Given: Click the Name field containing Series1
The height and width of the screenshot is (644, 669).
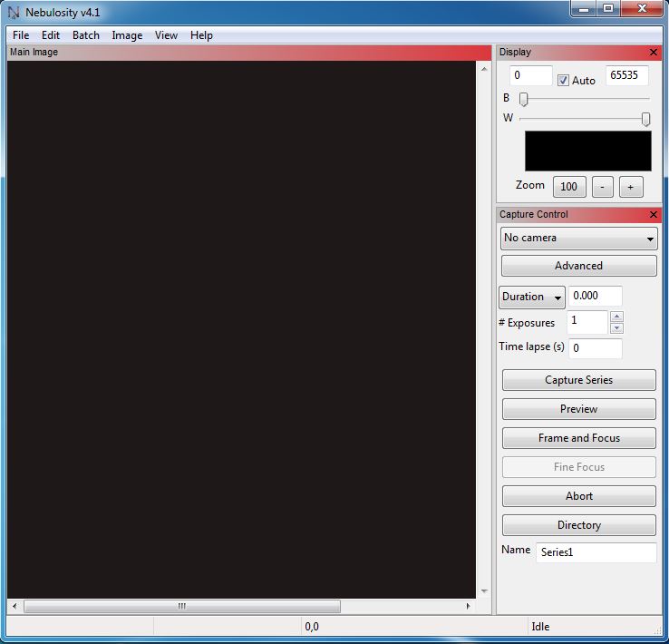Looking at the screenshot, I should [x=596, y=552].
